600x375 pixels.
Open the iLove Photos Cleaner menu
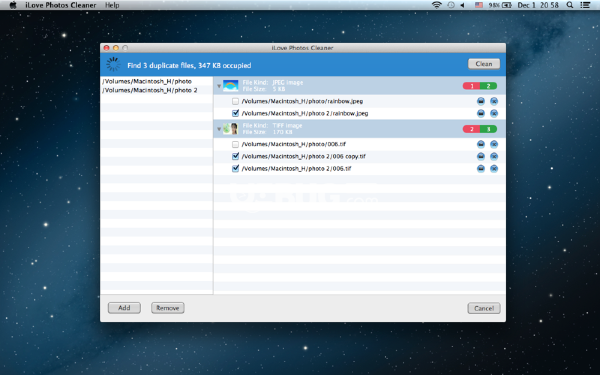click(x=61, y=5)
